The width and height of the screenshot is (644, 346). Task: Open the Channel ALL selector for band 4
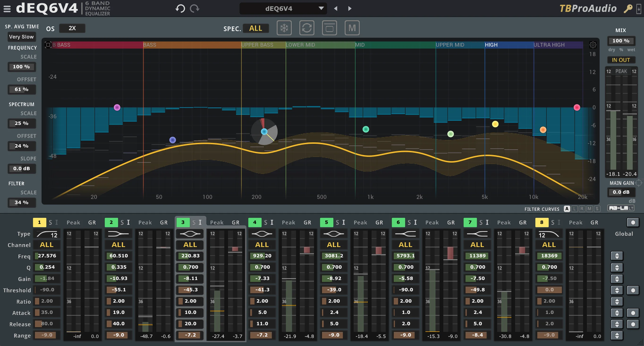[262, 245]
